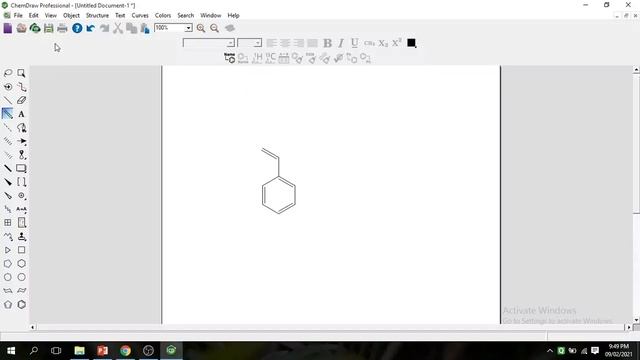640x360 pixels.
Task: Select the Eraser tool
Action: (x=21, y=100)
